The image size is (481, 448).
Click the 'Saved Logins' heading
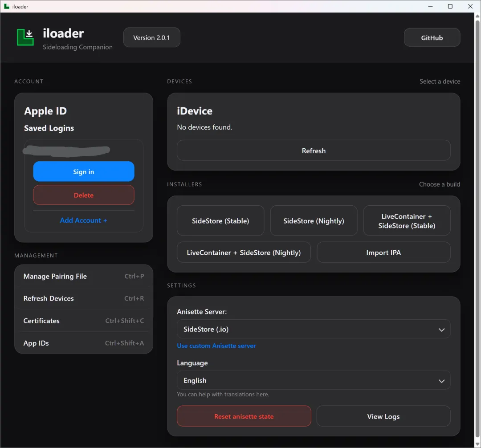[x=49, y=128]
